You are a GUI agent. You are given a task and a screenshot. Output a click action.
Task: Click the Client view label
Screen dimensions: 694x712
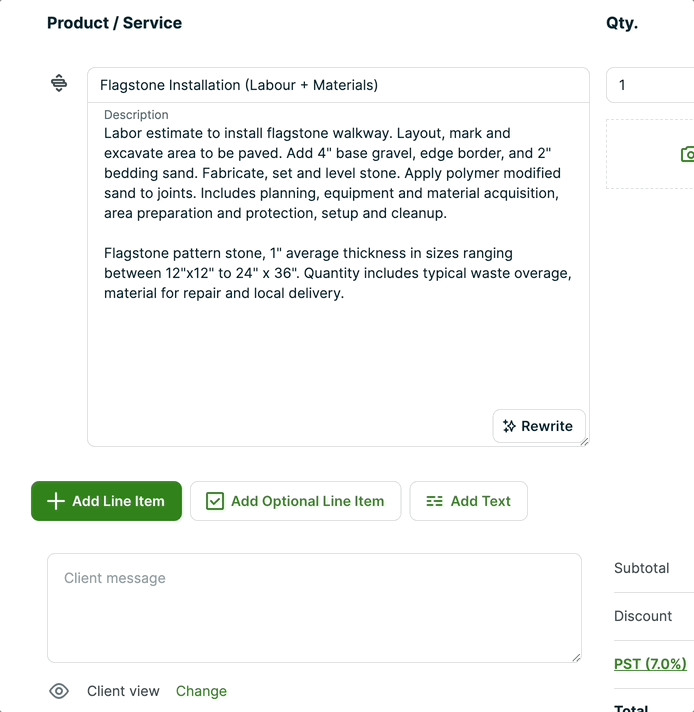click(123, 691)
